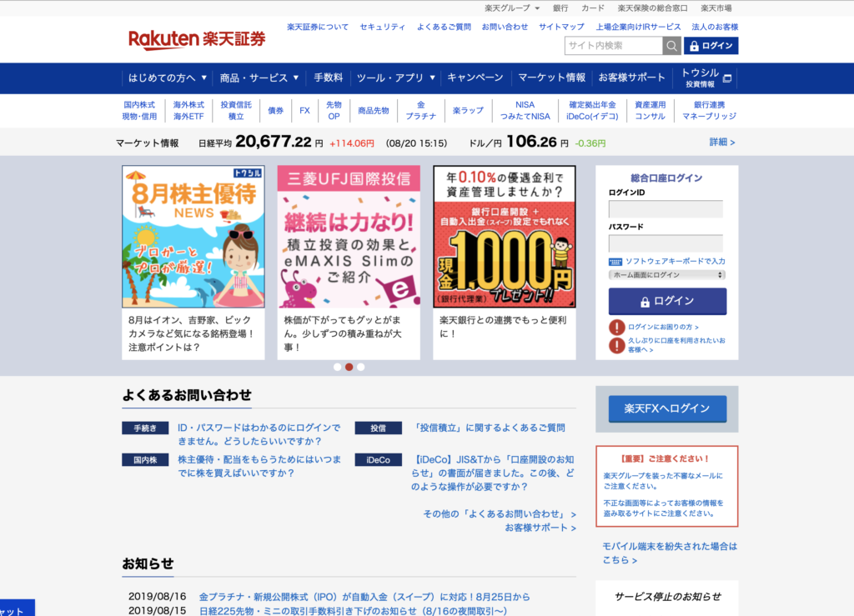Screen dimensions: 854x616
Task: Click the パスワード input field
Action: coord(666,243)
